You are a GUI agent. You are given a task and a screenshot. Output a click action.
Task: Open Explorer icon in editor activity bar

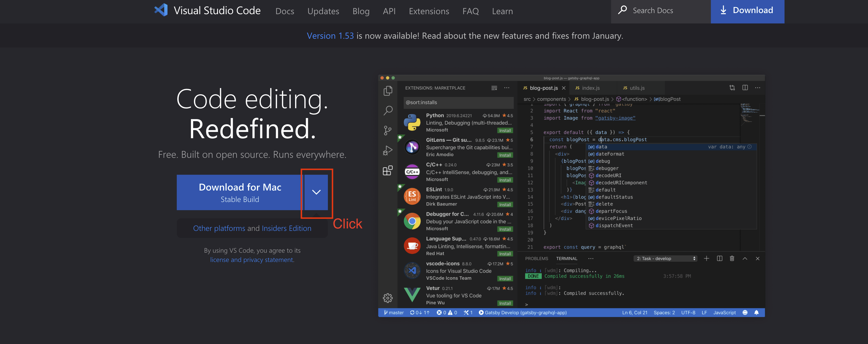388,90
